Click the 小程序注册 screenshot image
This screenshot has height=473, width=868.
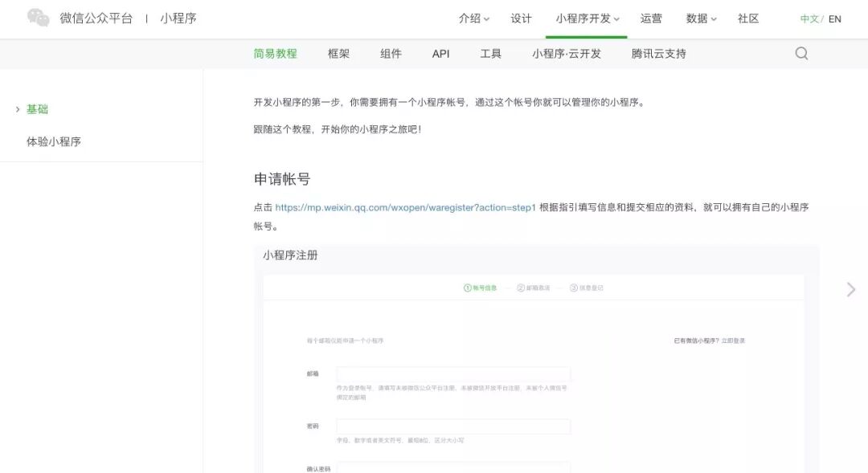pyautogui.click(x=536, y=360)
